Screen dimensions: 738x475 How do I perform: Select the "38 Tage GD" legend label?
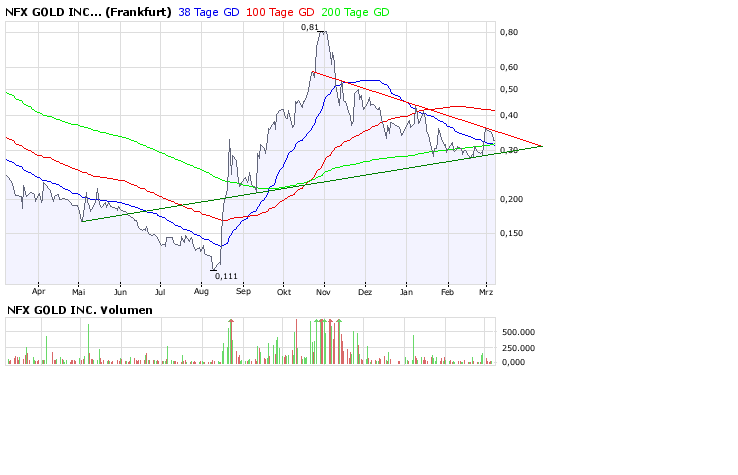tap(209, 12)
